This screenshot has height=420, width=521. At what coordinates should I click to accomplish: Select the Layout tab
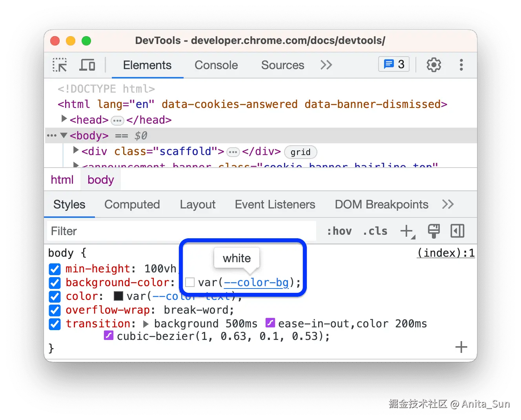[198, 205]
